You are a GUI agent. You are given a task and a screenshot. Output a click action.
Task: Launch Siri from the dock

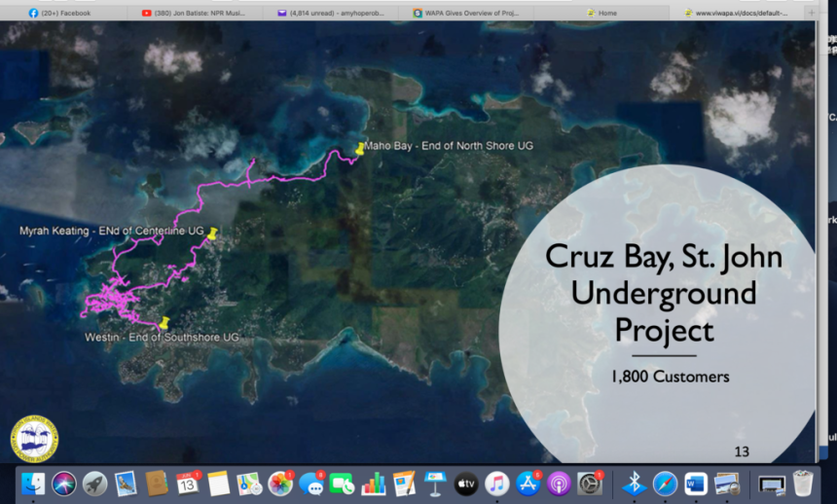(x=64, y=484)
